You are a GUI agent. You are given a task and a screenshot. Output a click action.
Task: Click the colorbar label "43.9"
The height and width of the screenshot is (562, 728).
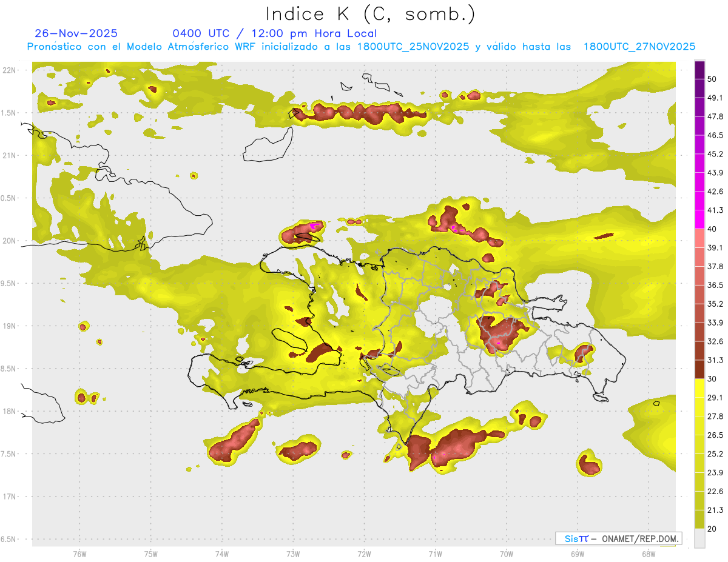tap(715, 173)
